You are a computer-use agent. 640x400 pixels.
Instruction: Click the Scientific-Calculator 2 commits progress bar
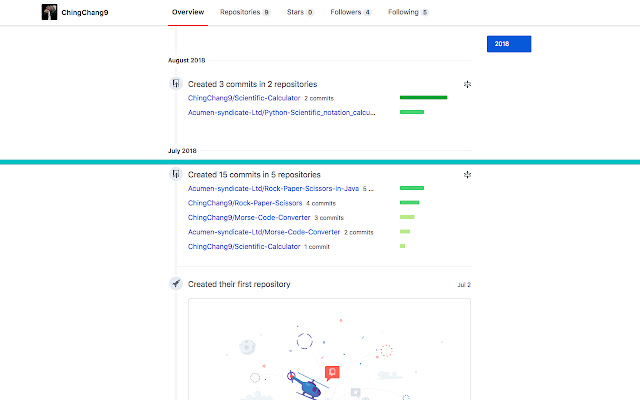click(423, 98)
